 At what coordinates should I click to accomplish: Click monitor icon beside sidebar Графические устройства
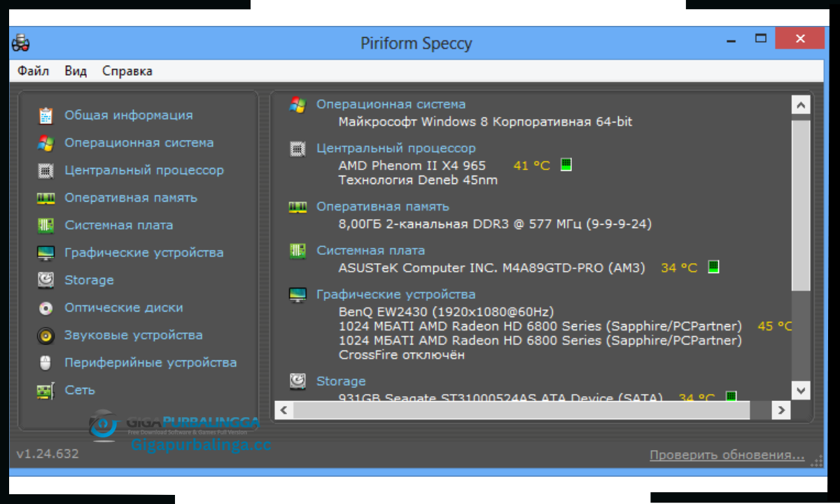point(46,253)
